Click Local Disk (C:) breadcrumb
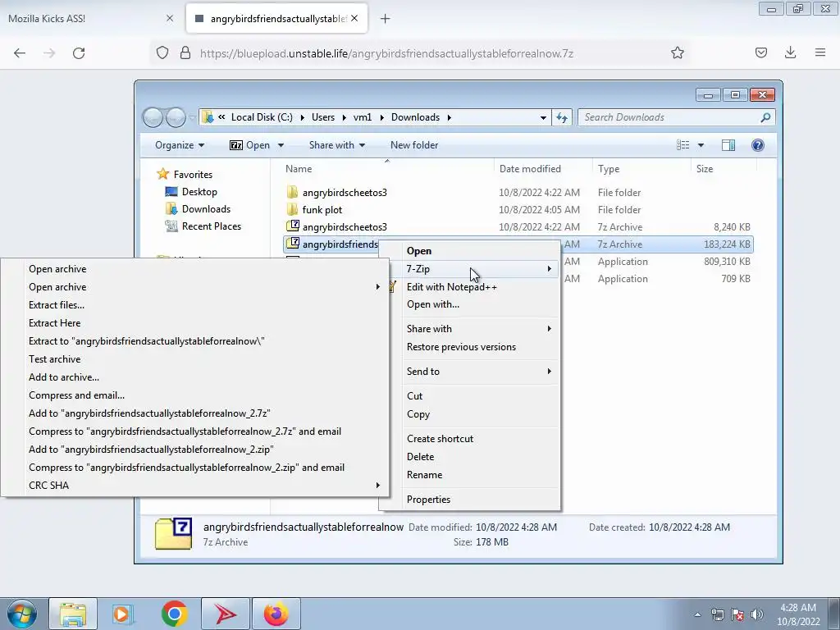The width and height of the screenshot is (840, 630). point(262,117)
